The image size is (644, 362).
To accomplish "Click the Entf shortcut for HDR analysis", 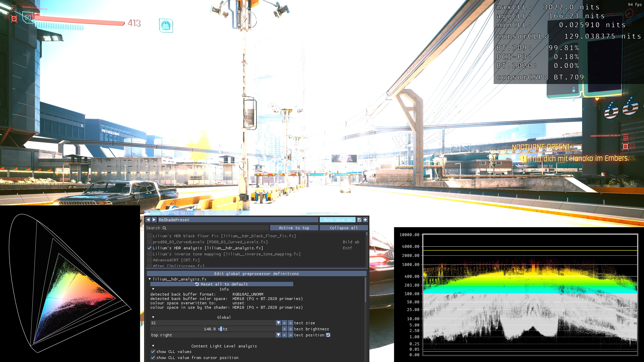I will tap(347, 248).
